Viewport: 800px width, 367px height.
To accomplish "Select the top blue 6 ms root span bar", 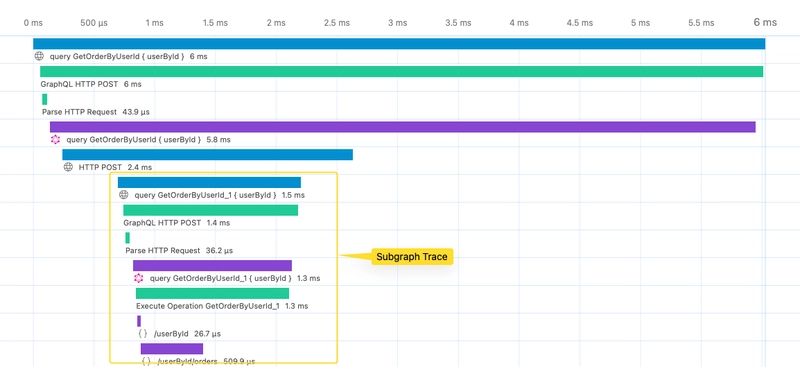I will 399,44.
